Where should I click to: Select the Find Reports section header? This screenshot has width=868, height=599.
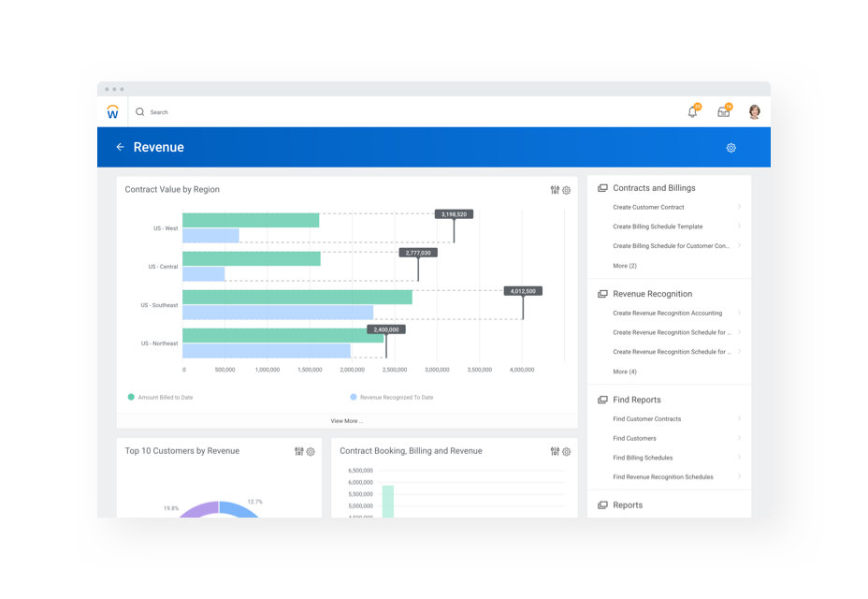pyautogui.click(x=644, y=400)
